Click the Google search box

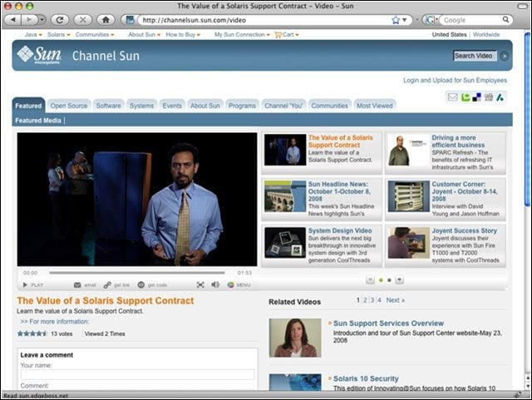(x=470, y=20)
